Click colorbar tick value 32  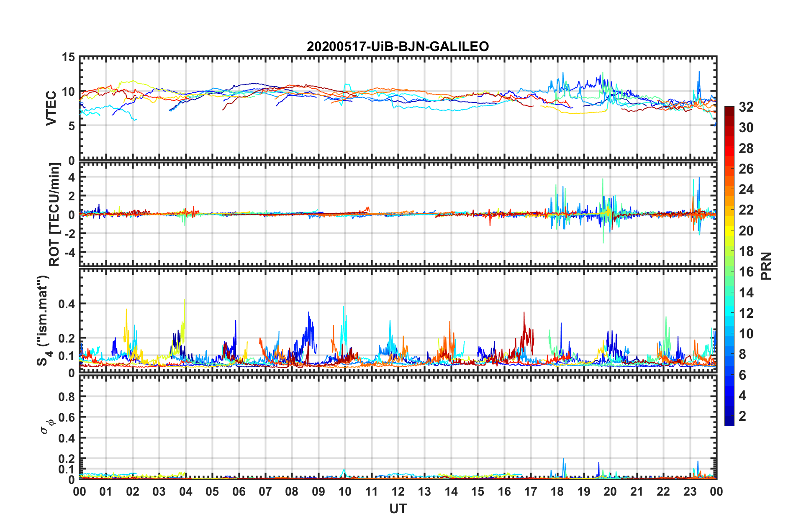pos(746,107)
